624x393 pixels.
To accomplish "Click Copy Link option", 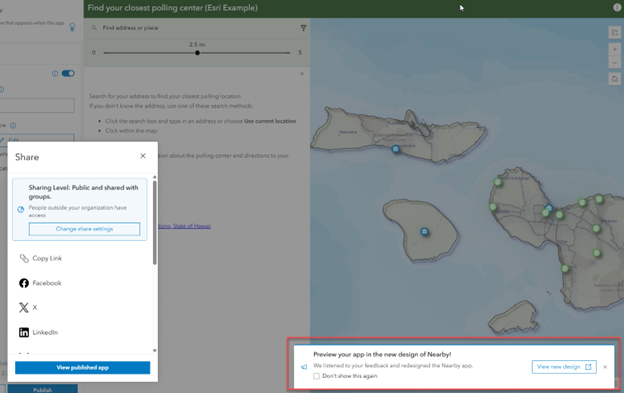I will click(x=47, y=258).
